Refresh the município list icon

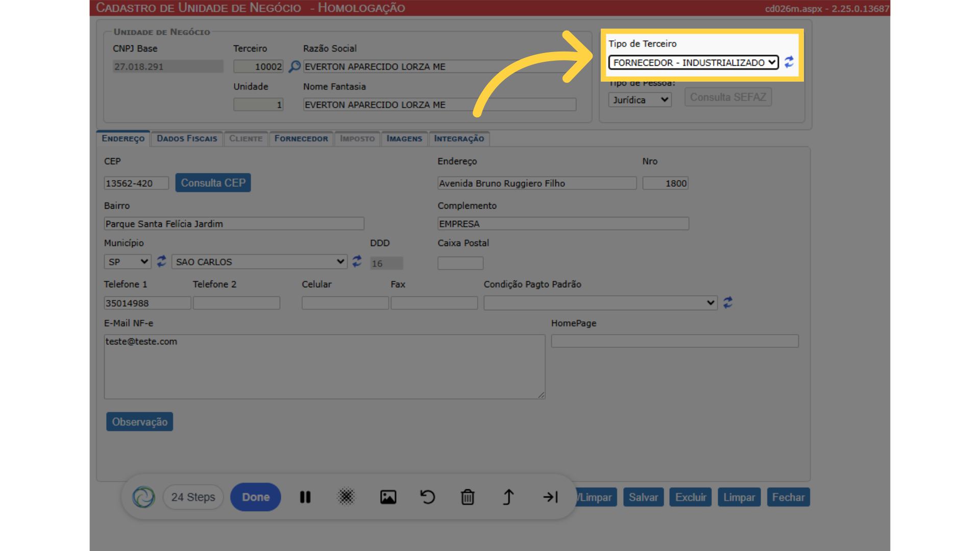[x=357, y=261]
